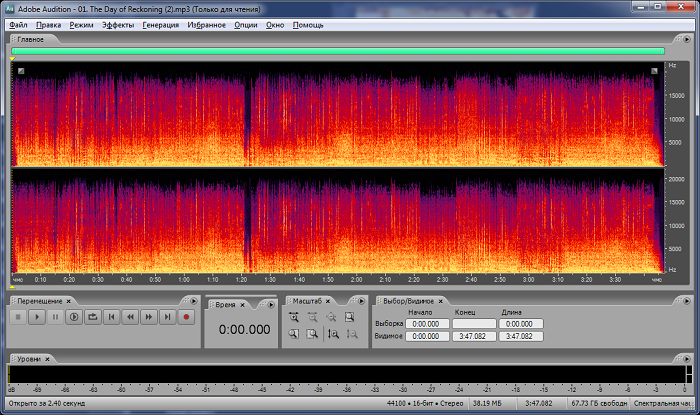Viewport: 700px width, 415px height.
Task: Close the Уровни panel tab
Action: tap(47, 358)
